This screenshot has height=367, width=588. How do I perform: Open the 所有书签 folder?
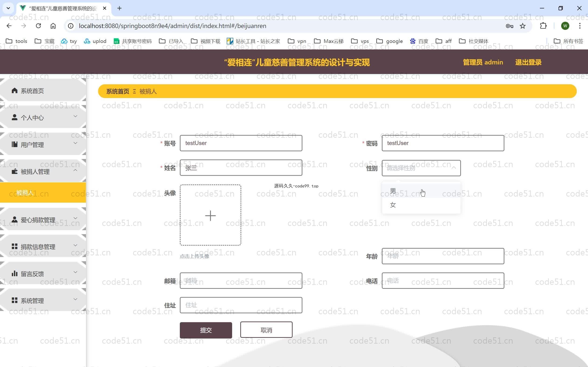(568, 41)
